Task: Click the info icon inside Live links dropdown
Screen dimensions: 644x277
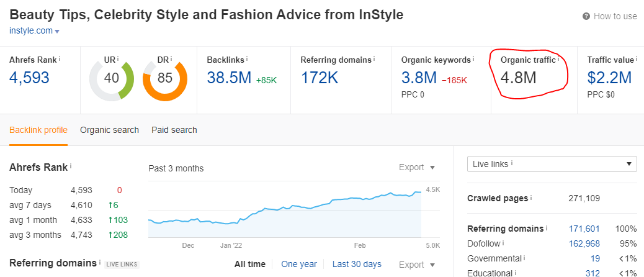Action: coord(512,163)
